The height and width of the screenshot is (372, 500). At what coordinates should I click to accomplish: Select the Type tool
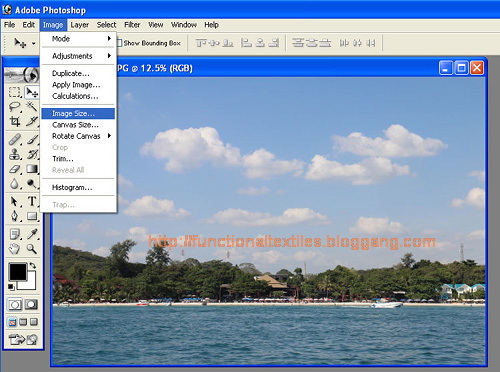[32, 201]
